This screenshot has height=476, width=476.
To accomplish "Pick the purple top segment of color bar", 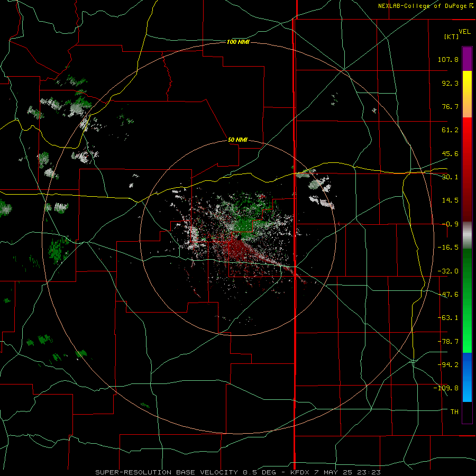I will [x=467, y=59].
